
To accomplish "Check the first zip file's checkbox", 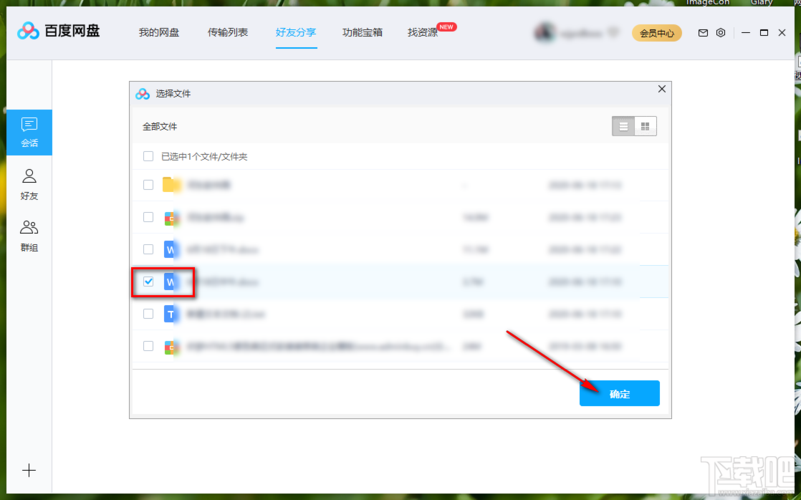I will tap(148, 217).
